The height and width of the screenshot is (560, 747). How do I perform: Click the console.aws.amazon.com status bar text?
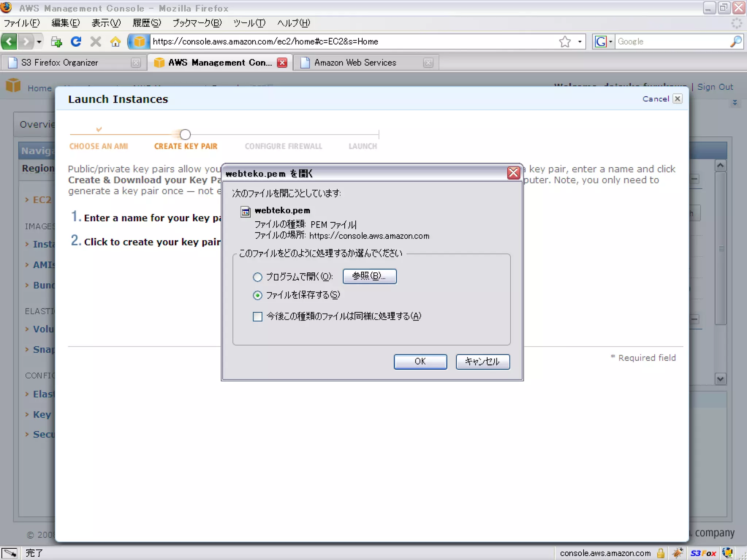tap(605, 553)
